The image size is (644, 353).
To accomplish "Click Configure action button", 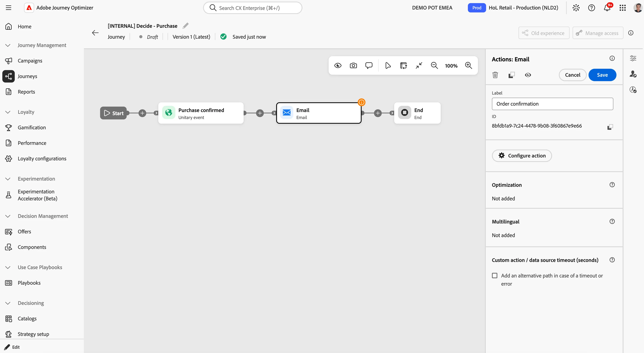I will 522,156.
